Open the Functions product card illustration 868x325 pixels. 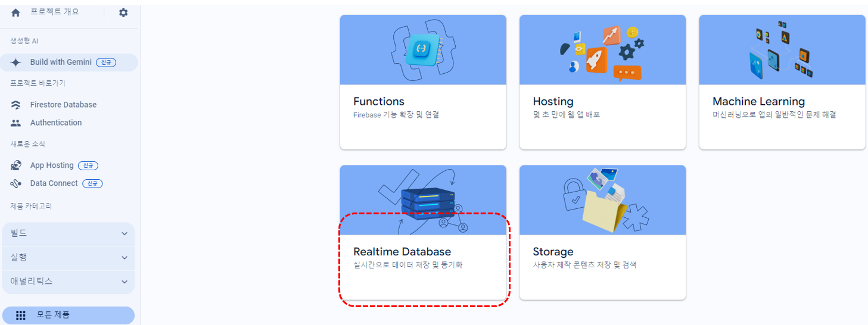coord(423,50)
